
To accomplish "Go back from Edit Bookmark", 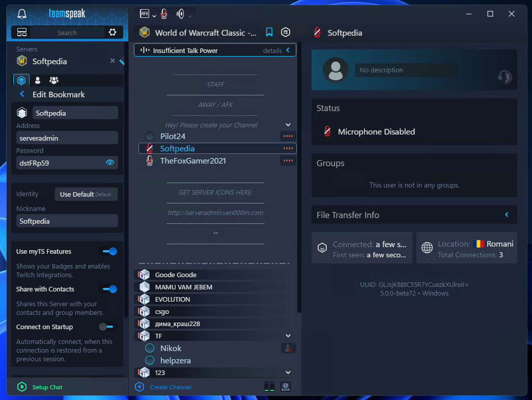I will click(22, 94).
